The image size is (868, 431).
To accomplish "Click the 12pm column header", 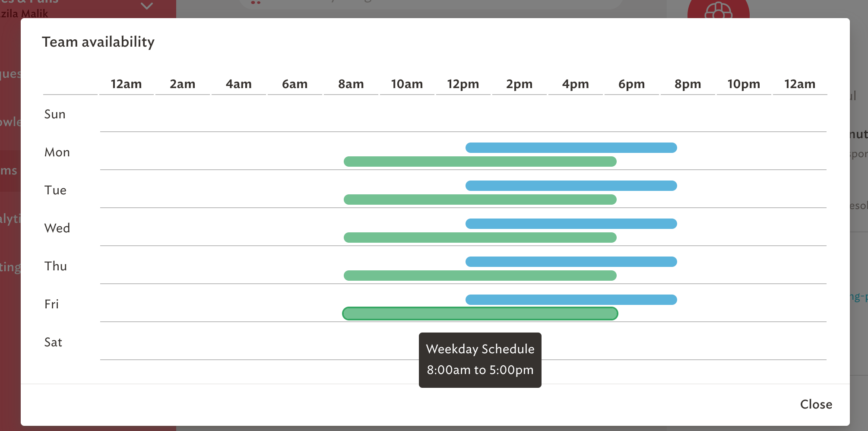I will click(x=463, y=84).
